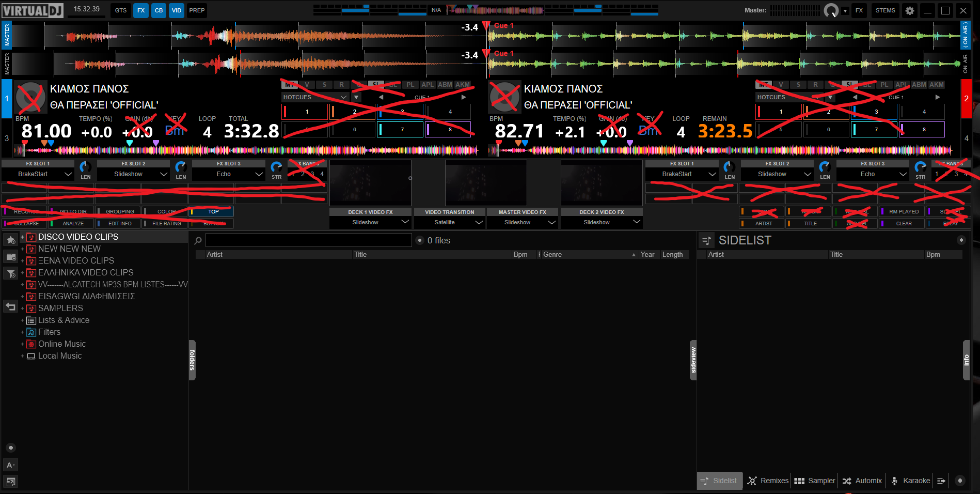Toggle the GTS button
The width and height of the screenshot is (980, 494).
[x=121, y=10]
